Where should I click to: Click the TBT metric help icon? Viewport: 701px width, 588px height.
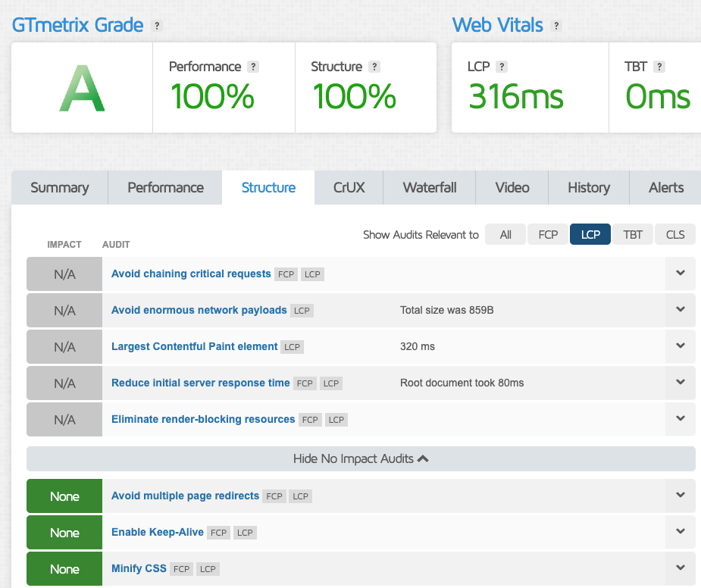click(659, 67)
